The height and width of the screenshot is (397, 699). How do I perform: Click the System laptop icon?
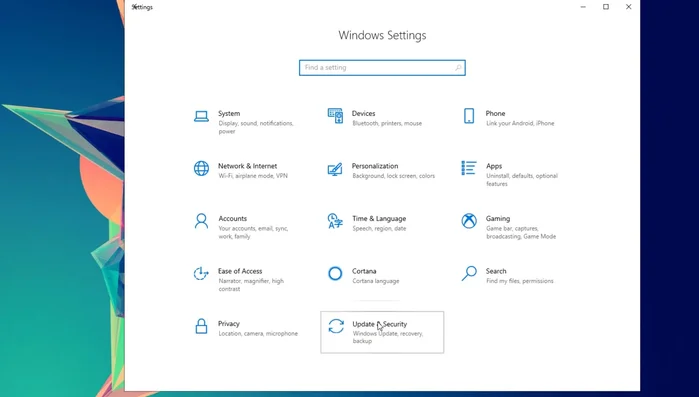click(x=201, y=116)
